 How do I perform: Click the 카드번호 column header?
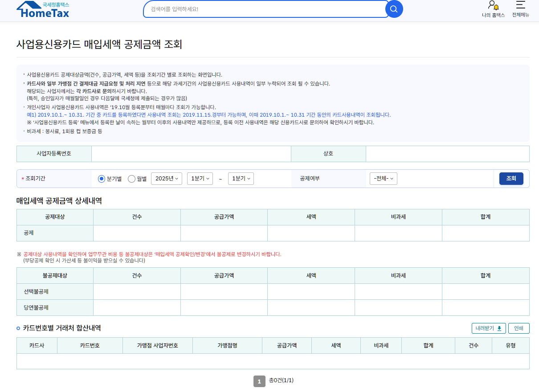tap(90, 346)
